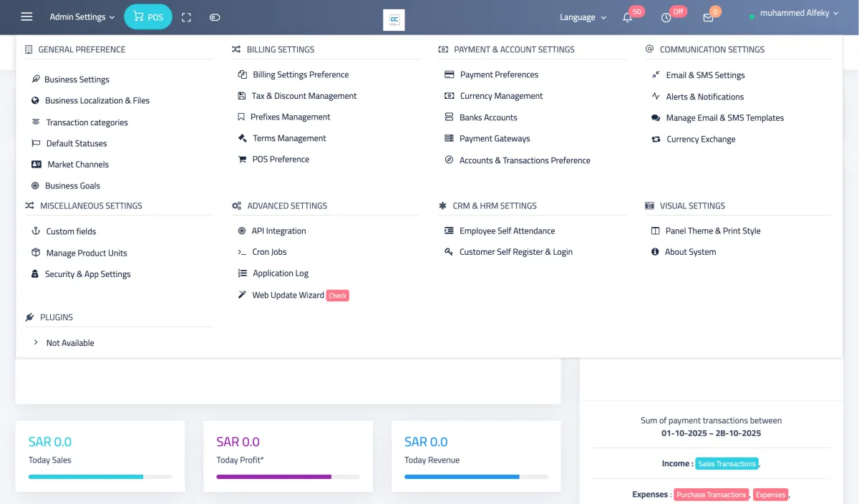The width and height of the screenshot is (859, 504).
Task: Select Tax & Discount Management
Action: click(304, 96)
